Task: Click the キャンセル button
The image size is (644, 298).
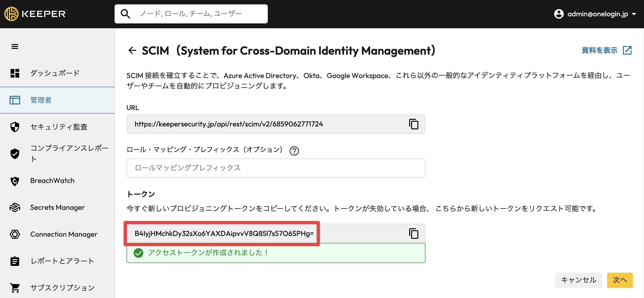Action: 578,280
